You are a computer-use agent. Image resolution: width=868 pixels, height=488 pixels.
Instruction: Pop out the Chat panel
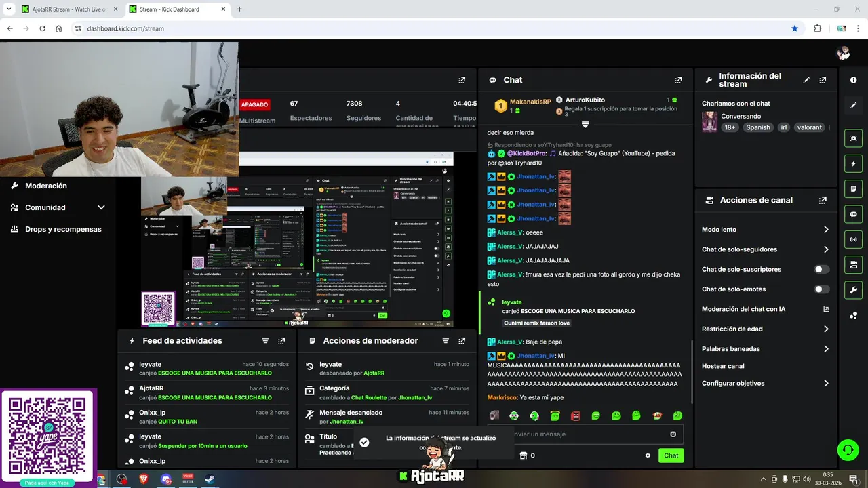click(x=678, y=80)
